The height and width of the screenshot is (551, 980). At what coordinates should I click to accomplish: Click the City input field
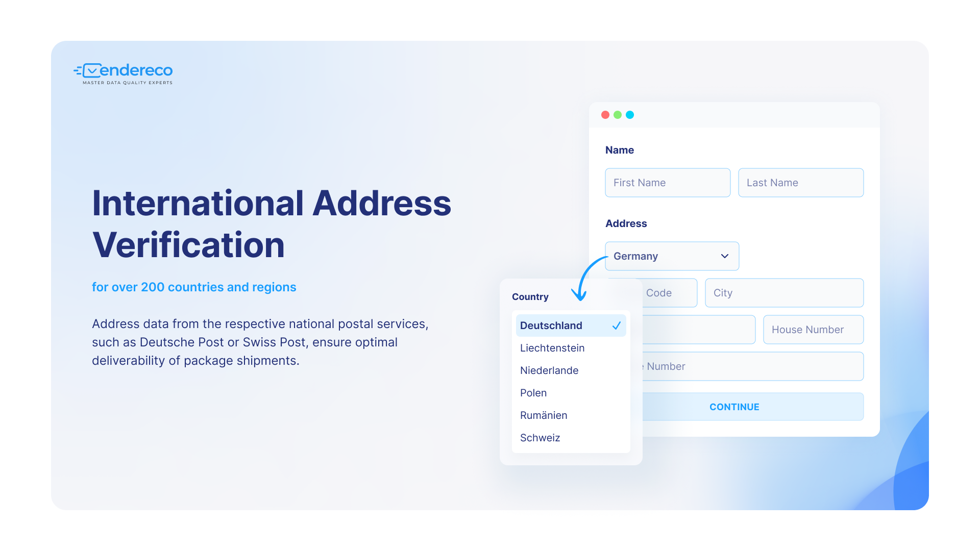pyautogui.click(x=784, y=292)
